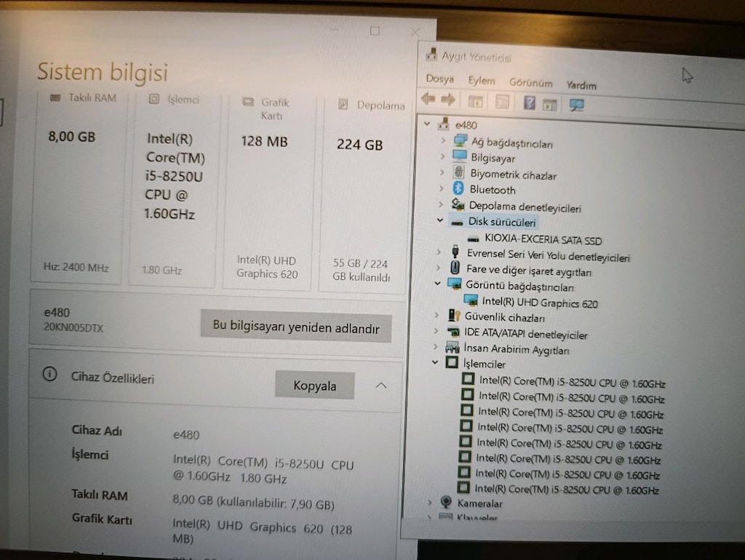
Task: Collapse the e480 root tree node
Action: click(x=427, y=124)
